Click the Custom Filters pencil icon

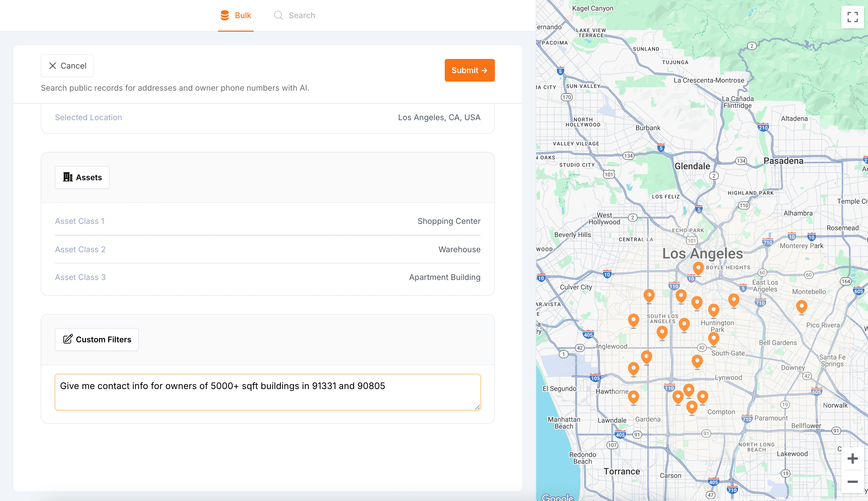(68, 339)
